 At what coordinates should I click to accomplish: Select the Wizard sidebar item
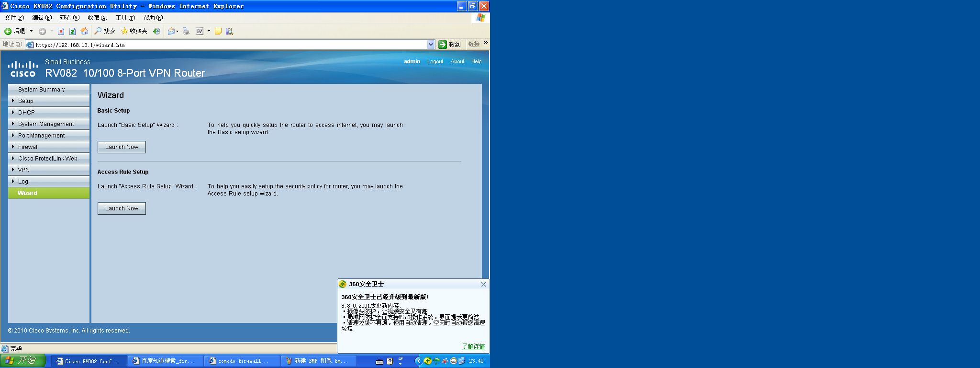(49, 193)
